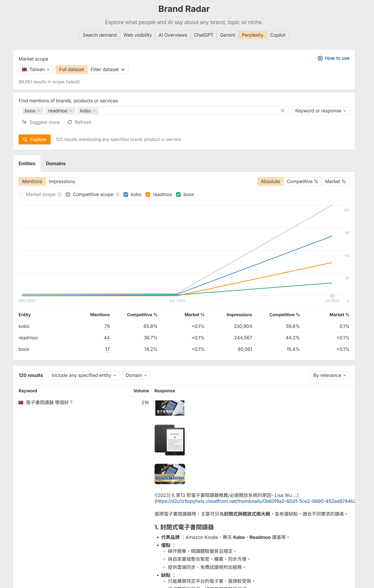Open the By relevance sort dropdown

coord(329,375)
